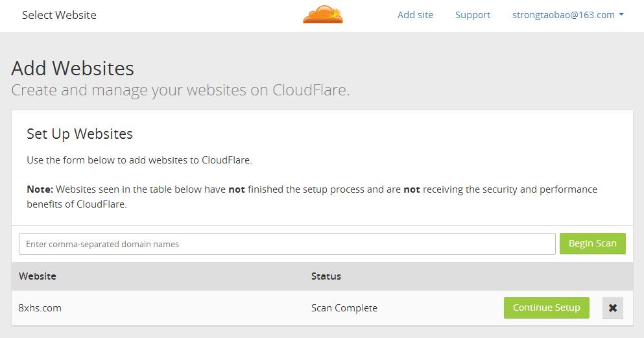
Task: Click the Scan Complete status text
Action: 344,308
